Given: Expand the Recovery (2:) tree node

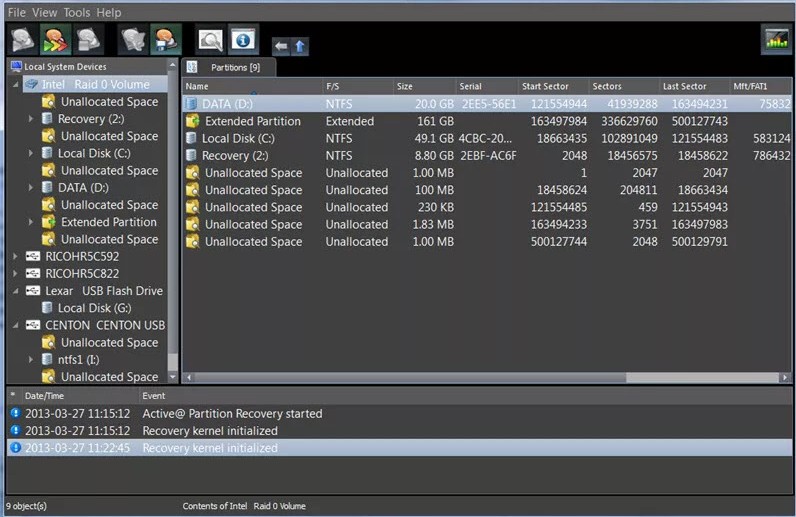Looking at the screenshot, I should (x=31, y=119).
